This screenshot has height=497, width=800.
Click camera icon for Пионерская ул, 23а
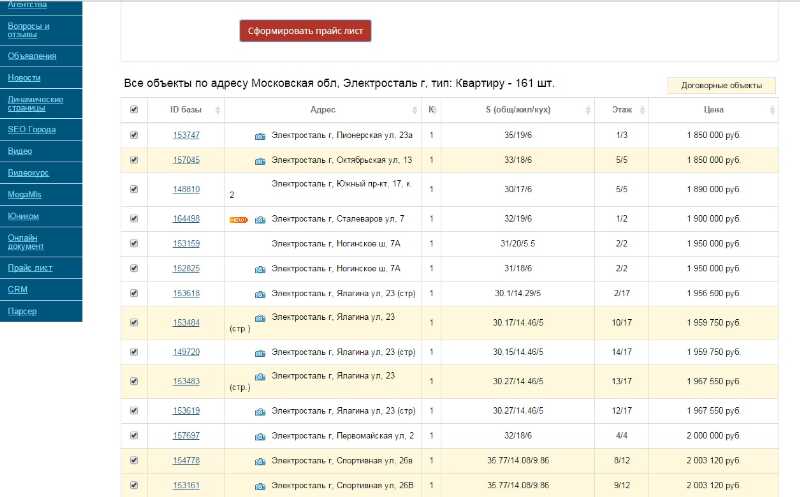coord(260,136)
